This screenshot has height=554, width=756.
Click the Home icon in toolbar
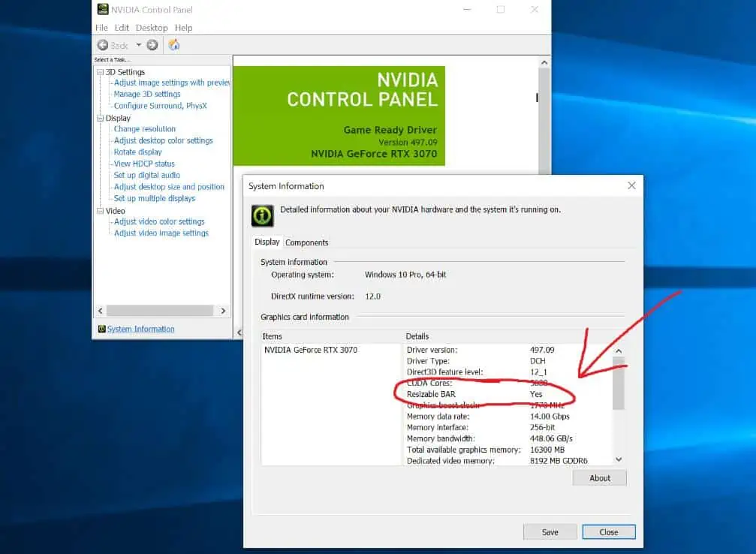point(174,45)
